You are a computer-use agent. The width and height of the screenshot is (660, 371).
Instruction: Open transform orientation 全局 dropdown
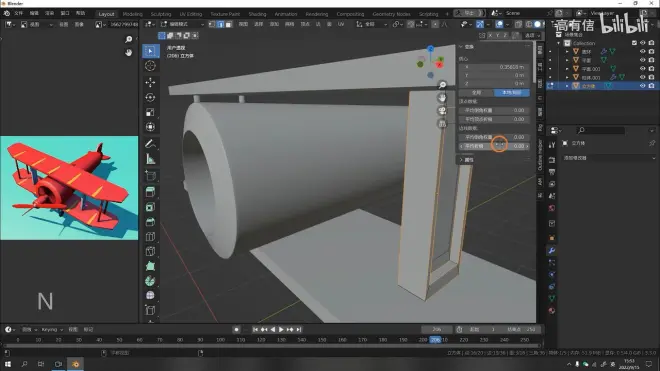372,24
